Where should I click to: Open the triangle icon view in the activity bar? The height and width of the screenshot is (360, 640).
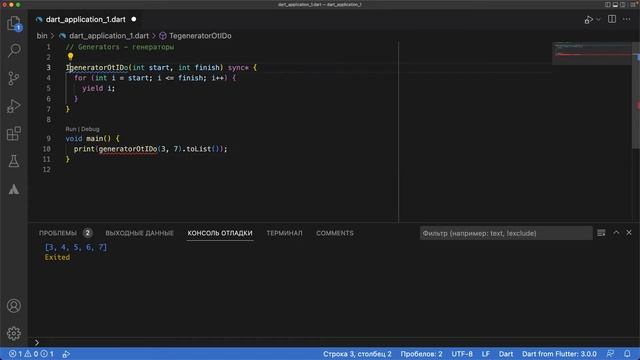(x=14, y=189)
